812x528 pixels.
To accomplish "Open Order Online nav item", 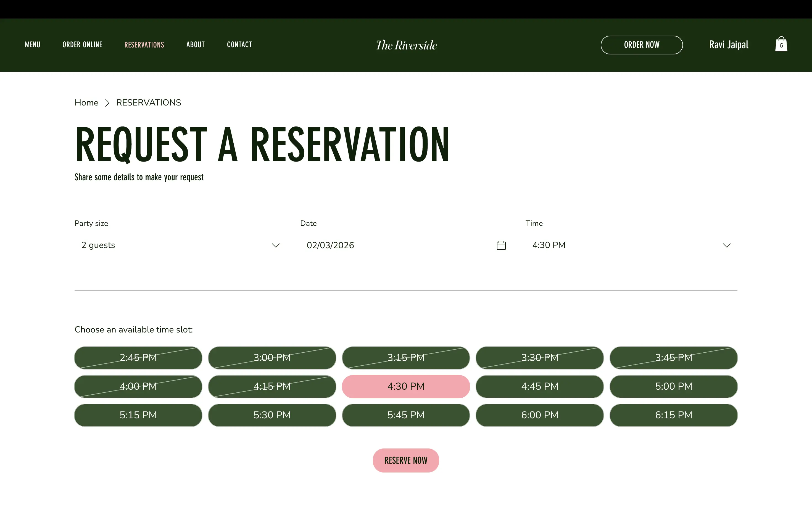I will pos(82,45).
